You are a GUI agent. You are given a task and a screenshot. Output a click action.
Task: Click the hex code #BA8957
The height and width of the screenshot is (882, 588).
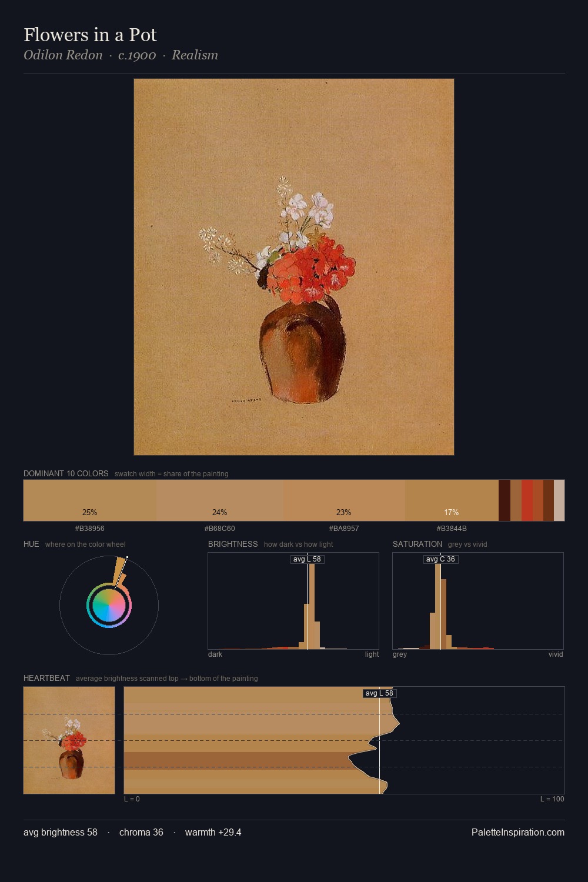coord(344,529)
